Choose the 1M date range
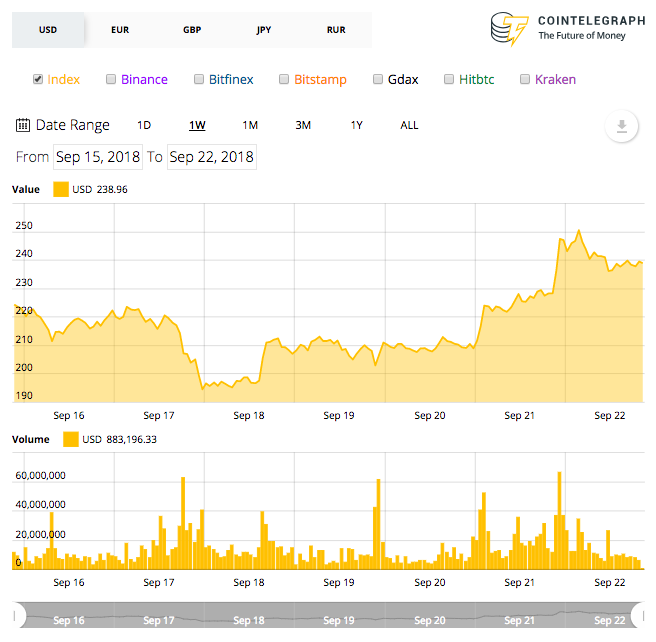Screen dimensions: 656x642 click(250, 125)
